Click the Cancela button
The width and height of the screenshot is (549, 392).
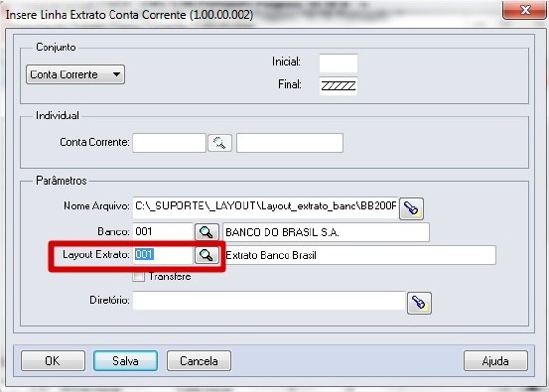[x=199, y=361]
